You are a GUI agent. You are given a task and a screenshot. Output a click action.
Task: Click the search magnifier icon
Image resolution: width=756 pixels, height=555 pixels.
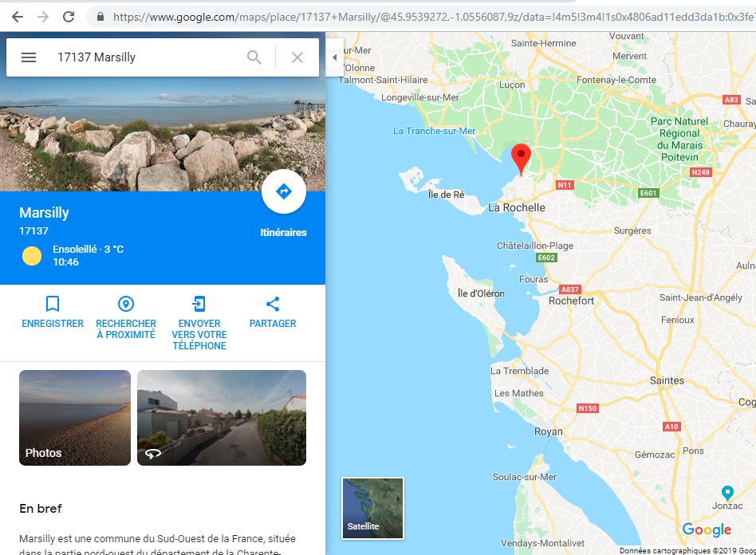tap(254, 57)
